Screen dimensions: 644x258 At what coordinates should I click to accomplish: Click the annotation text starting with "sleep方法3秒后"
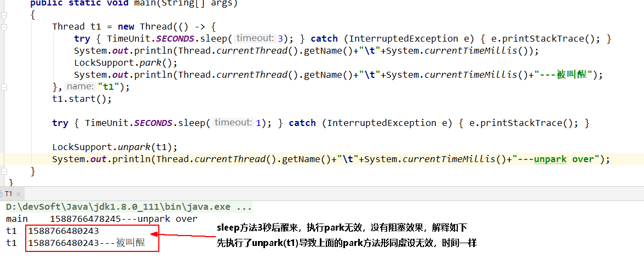tap(342, 227)
